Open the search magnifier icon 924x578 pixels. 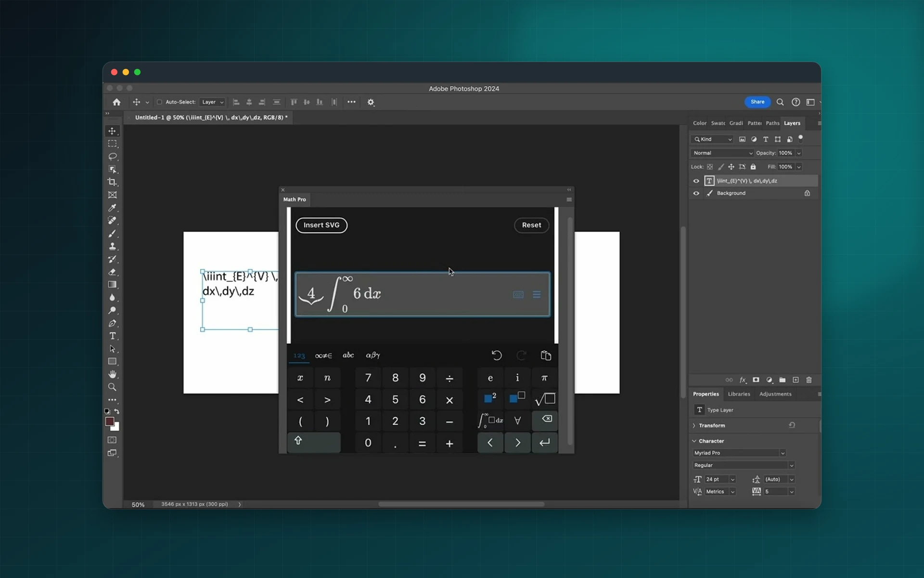[780, 102]
